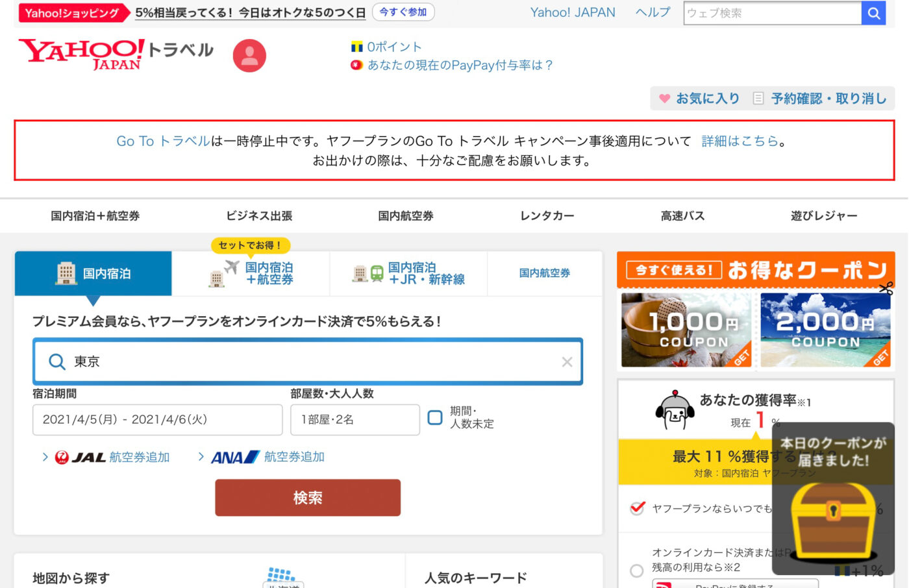The height and width of the screenshot is (588, 909).
Task: Clear the 東京 destination with X
Action: coord(567,361)
